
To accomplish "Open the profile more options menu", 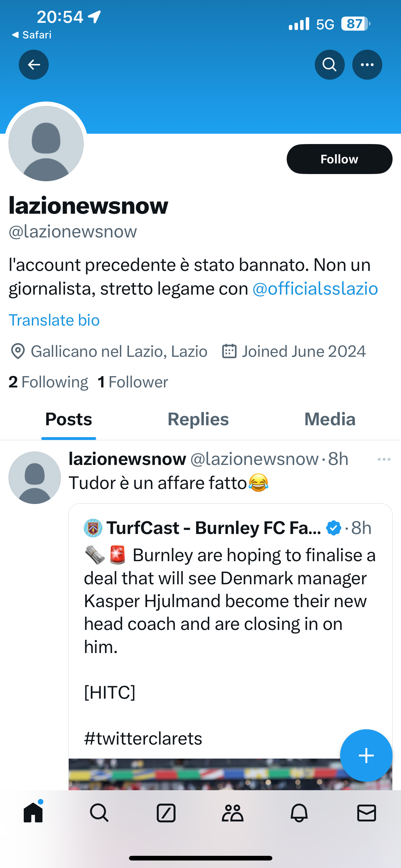I will [x=367, y=65].
